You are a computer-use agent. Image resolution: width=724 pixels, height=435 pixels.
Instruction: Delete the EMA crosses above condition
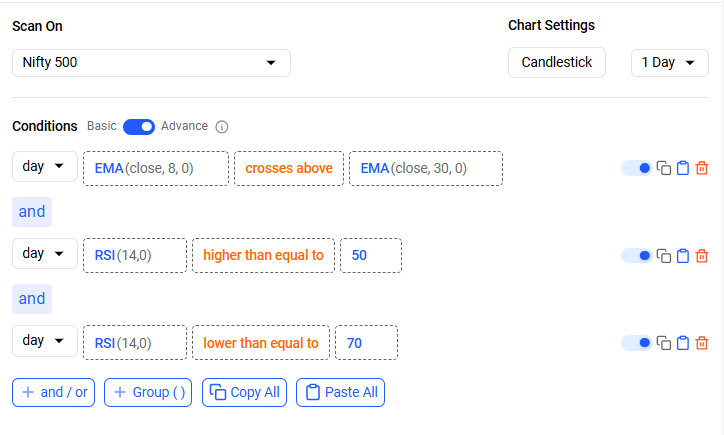pos(702,168)
